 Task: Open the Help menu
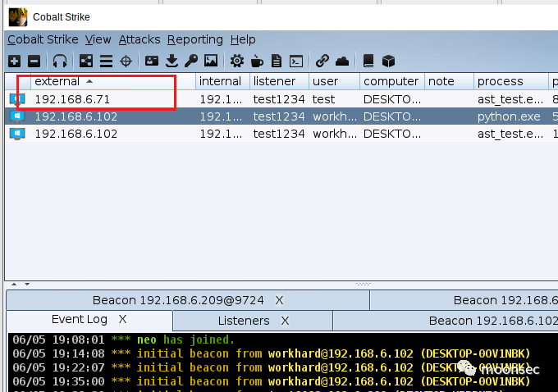[243, 39]
